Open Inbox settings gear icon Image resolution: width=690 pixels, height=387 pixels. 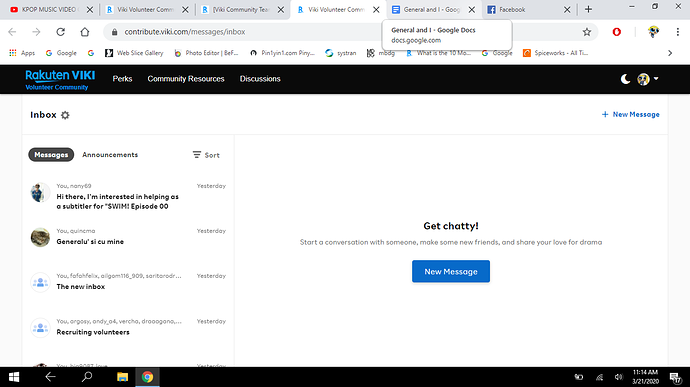point(65,115)
